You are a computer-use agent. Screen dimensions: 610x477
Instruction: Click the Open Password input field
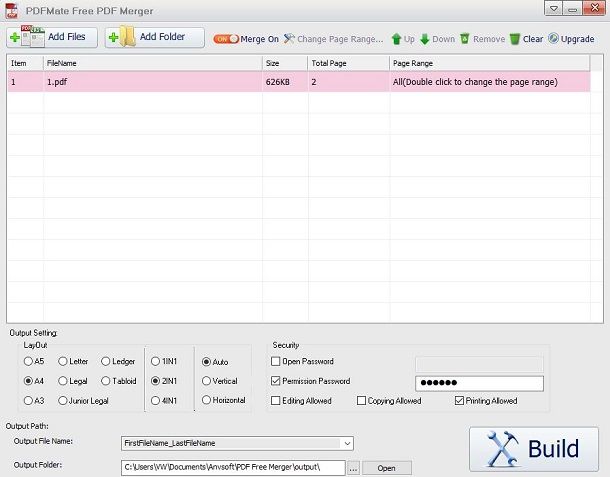point(479,364)
